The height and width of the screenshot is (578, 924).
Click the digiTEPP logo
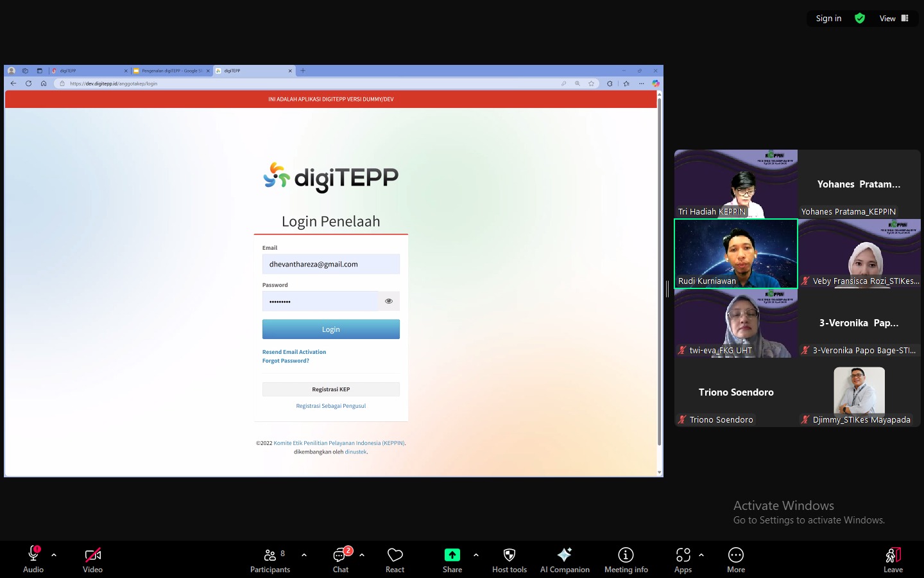(331, 177)
